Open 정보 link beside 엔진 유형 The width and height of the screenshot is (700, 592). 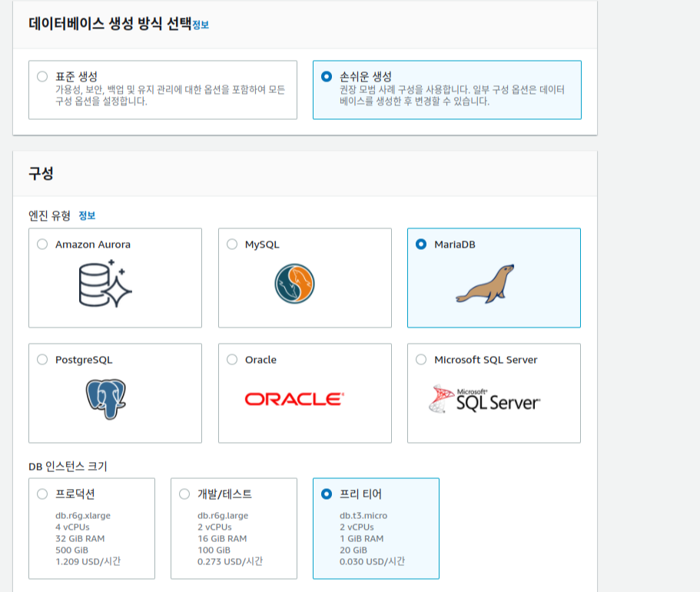[87, 216]
